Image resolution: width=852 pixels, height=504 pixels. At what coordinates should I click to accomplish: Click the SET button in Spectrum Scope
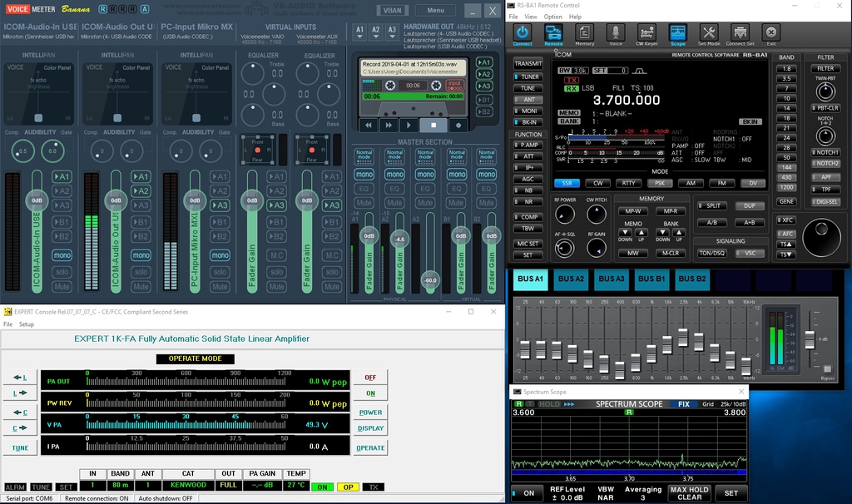pyautogui.click(x=731, y=493)
